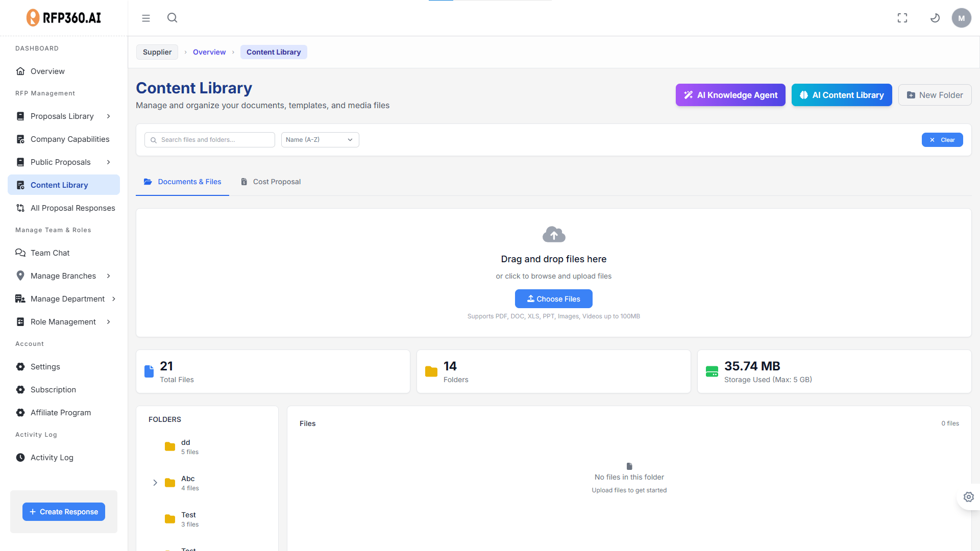This screenshot has height=551, width=980.
Task: Open the Name (A-Z) sort dropdown
Action: [320, 140]
